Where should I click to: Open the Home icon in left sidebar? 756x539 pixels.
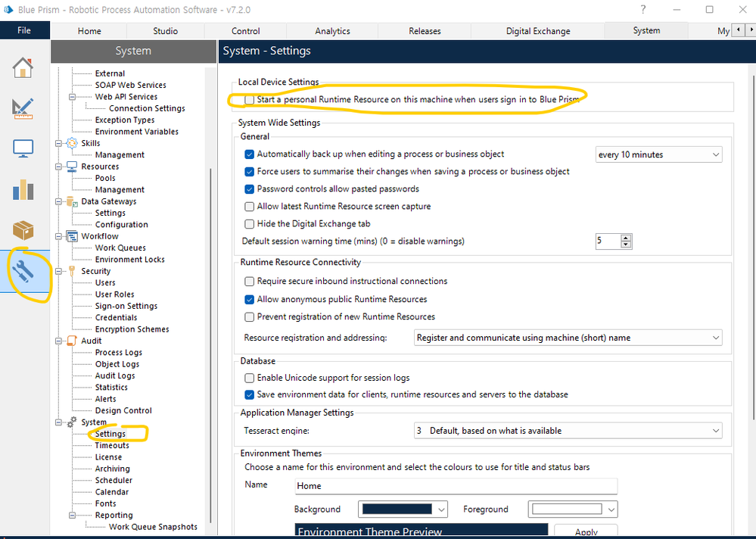[x=23, y=68]
